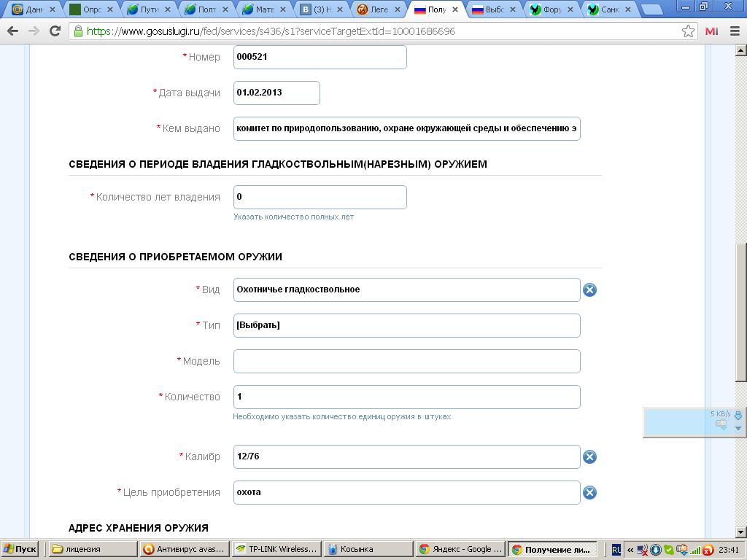Reload the page with the refresh icon
747x560 pixels.
coord(55,31)
